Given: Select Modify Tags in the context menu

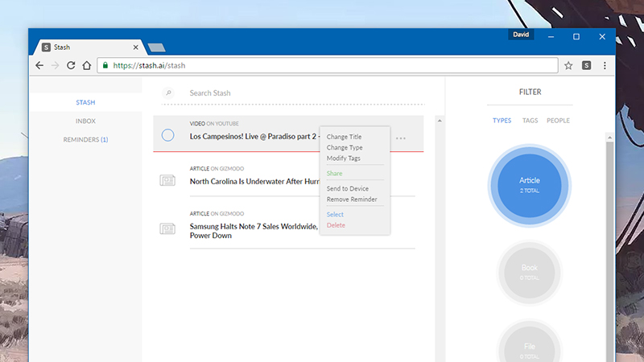Looking at the screenshot, I should [344, 158].
